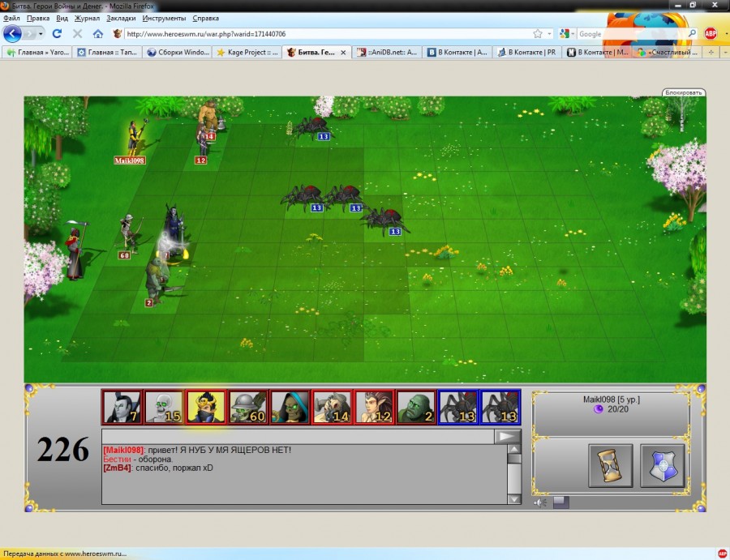This screenshot has height=560, width=730.
Task: Switch to the Kage Project tab
Action: click(x=247, y=52)
